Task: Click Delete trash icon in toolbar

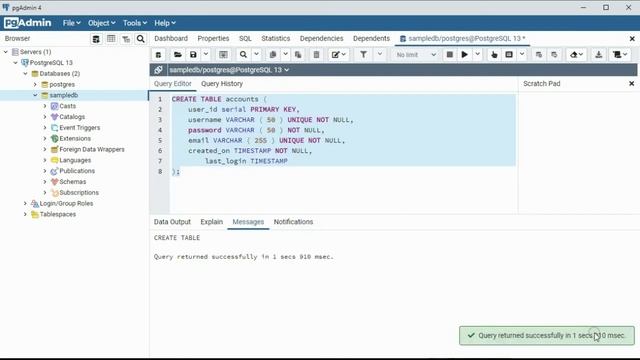Action: pyautogui.click(x=316, y=55)
